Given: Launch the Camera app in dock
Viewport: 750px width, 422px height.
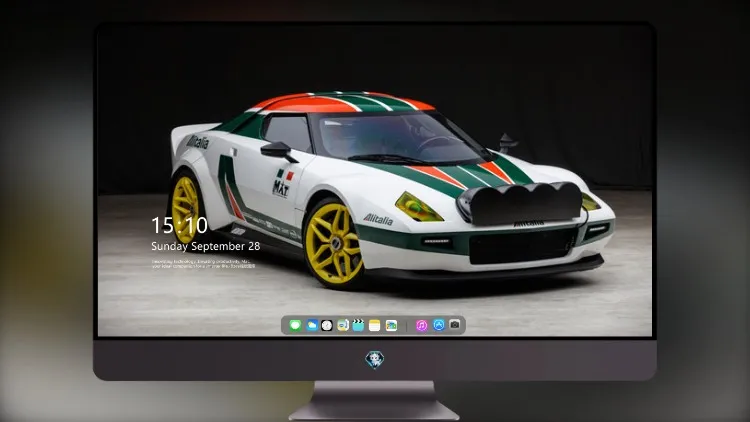Looking at the screenshot, I should point(455,325).
